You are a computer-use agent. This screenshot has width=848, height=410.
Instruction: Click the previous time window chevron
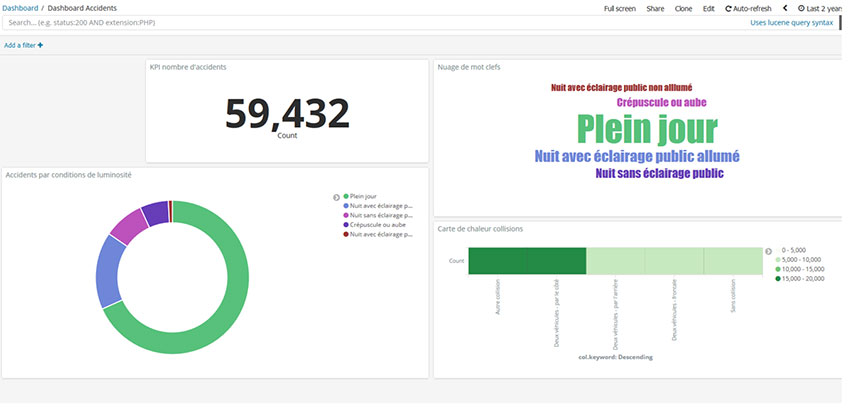click(785, 8)
